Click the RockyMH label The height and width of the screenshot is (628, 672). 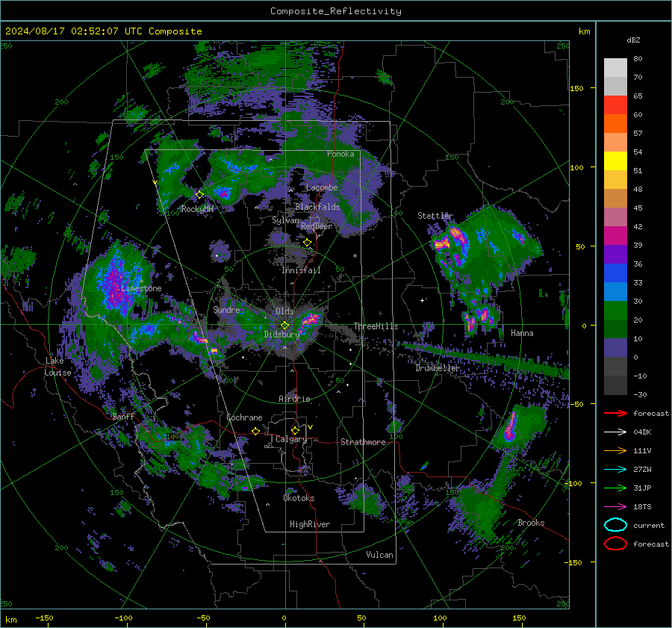[197, 209]
